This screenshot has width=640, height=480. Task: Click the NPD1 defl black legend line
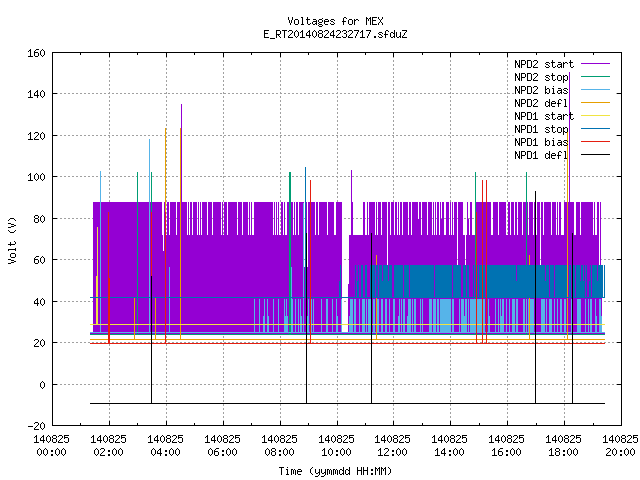click(595, 155)
